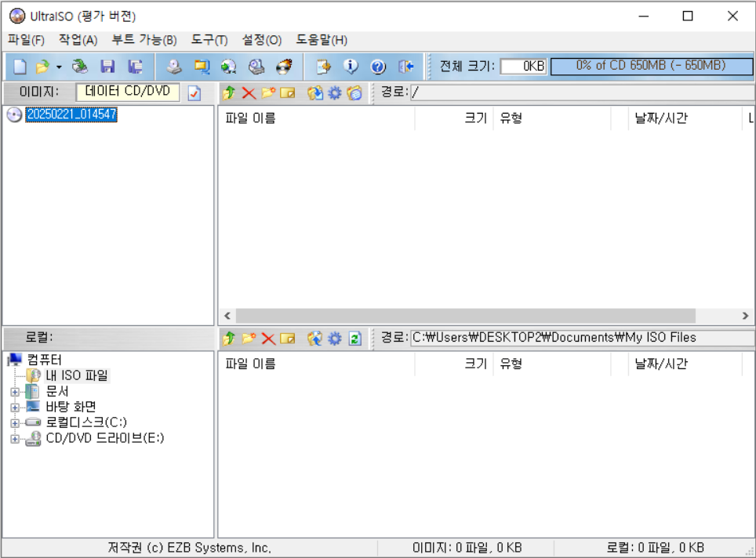Screen dimensions: 756x558
Task: Open the 부트 가능(B) menu
Action: pyautogui.click(x=144, y=40)
